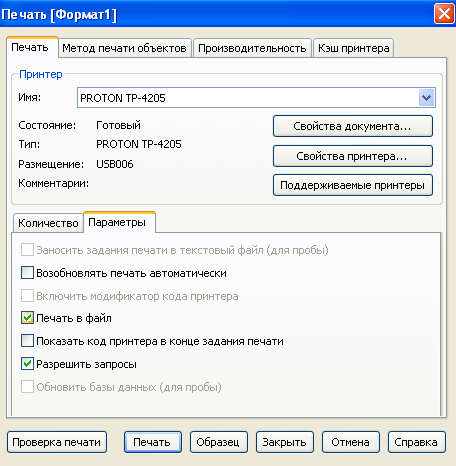456x466 pixels.
Task: Click the Образец button
Action: click(219, 442)
